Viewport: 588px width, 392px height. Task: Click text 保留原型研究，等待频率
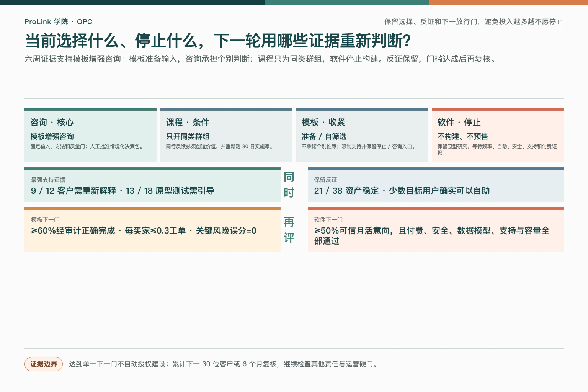point(497,149)
